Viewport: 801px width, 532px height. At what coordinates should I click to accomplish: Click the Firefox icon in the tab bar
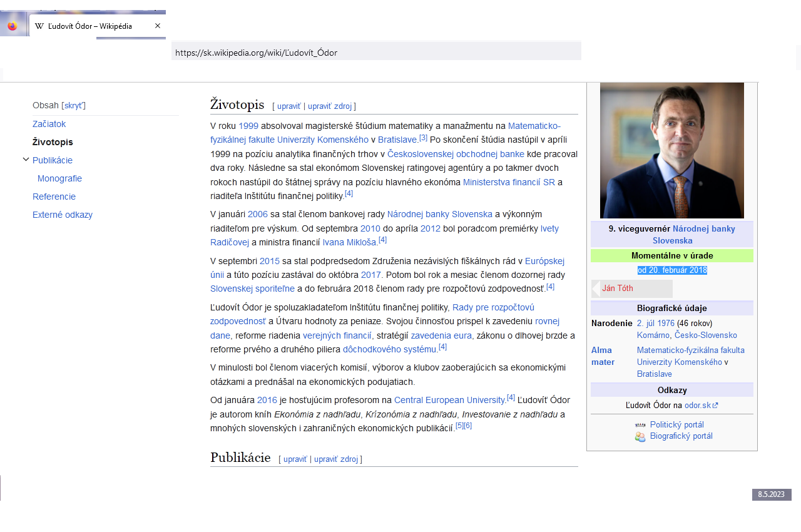pyautogui.click(x=13, y=26)
